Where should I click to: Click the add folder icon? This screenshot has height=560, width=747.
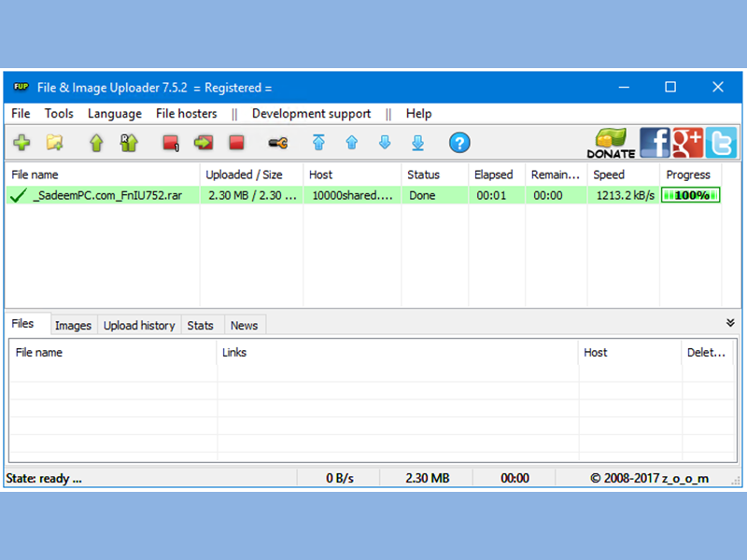pos(54,143)
